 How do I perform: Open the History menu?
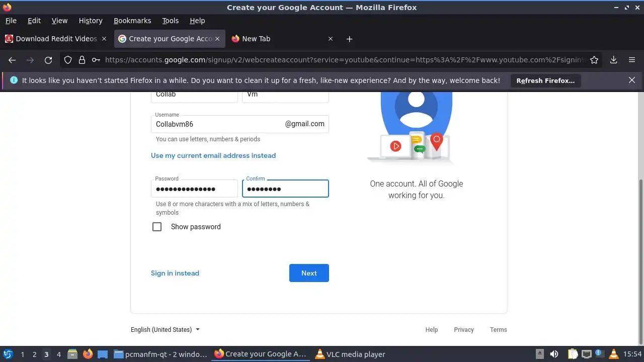click(91, 21)
